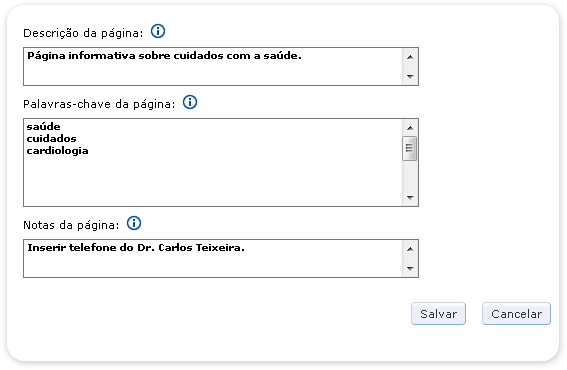Click the down arrow in notes field scrollbar
The image size is (567, 370).
[x=410, y=268]
